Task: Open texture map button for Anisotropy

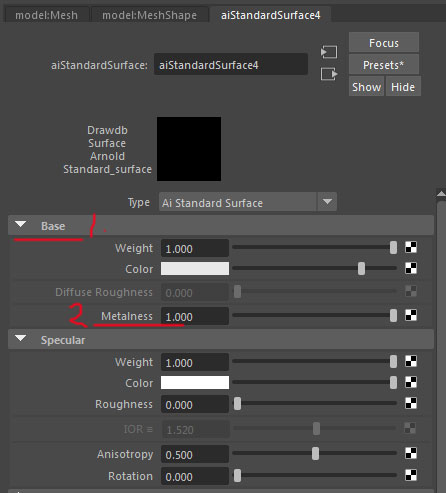Action: tap(411, 454)
